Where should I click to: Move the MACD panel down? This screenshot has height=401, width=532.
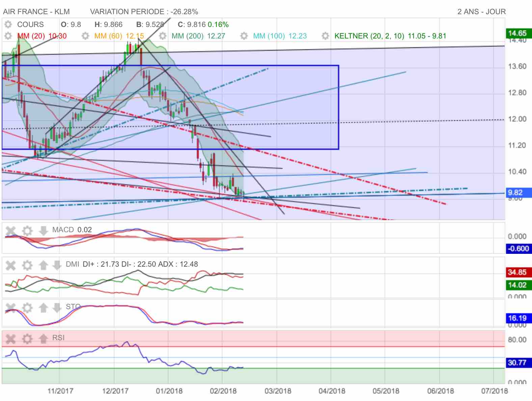click(43, 231)
